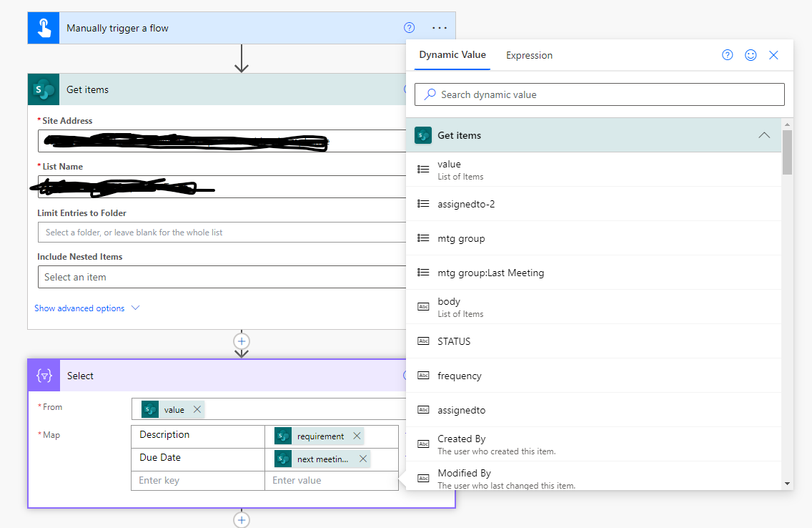Image resolution: width=812 pixels, height=528 pixels.
Task: Insert a new step below Get items
Action: pyautogui.click(x=242, y=341)
